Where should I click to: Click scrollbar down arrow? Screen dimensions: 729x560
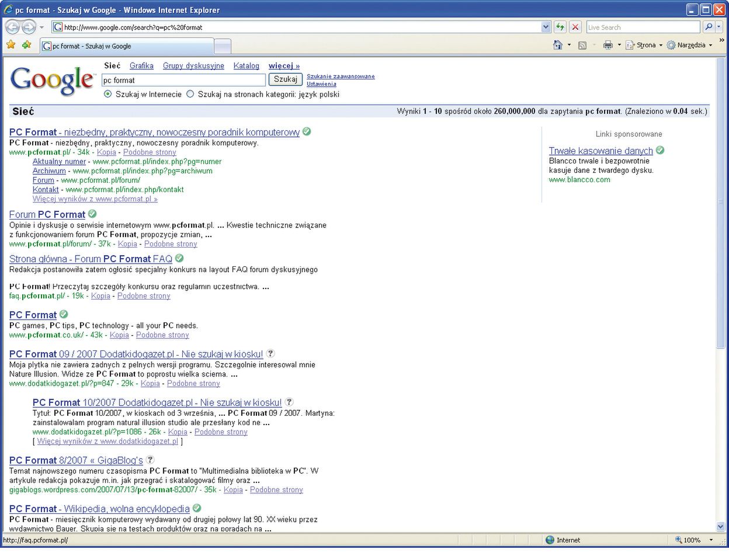click(720, 527)
